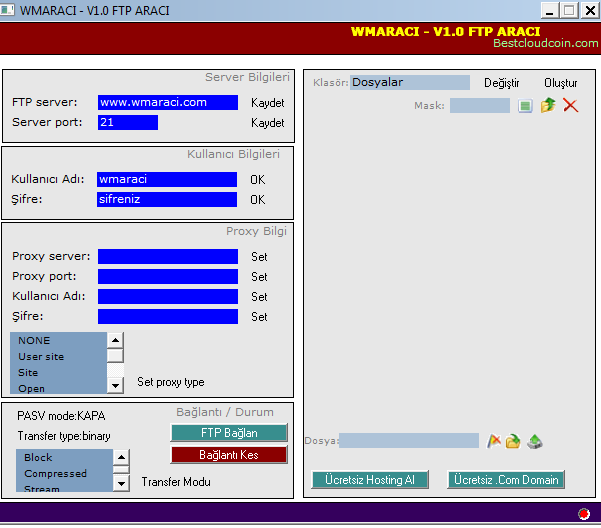601x528 pixels.
Task: Toggle Transfer type:binary
Action: pyautogui.click(x=64, y=436)
